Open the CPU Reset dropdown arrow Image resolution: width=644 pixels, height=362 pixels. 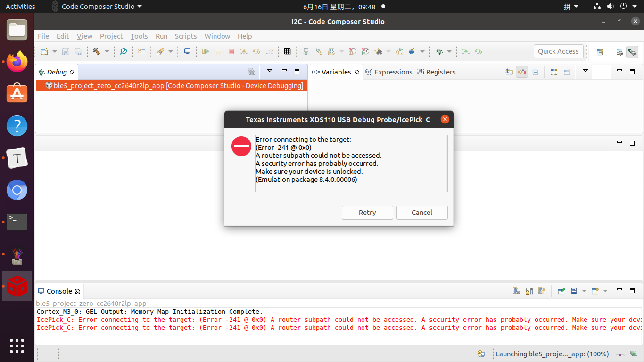pos(388,51)
